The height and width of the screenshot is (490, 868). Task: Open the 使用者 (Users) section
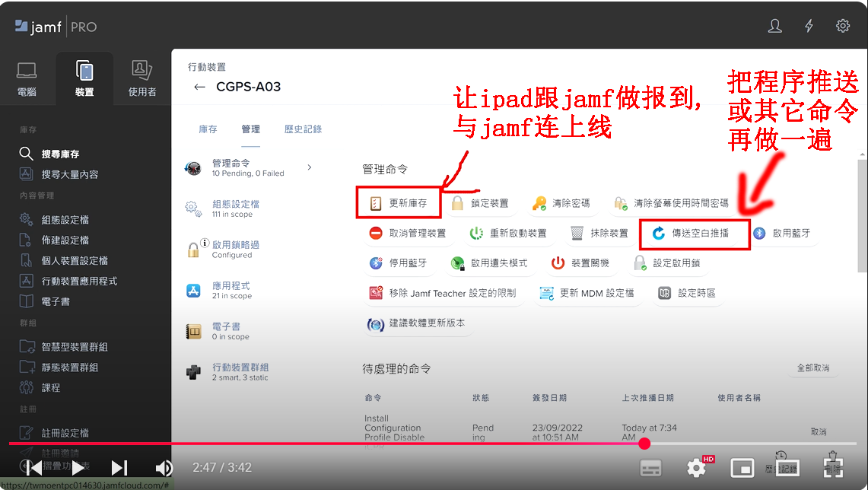pos(141,78)
